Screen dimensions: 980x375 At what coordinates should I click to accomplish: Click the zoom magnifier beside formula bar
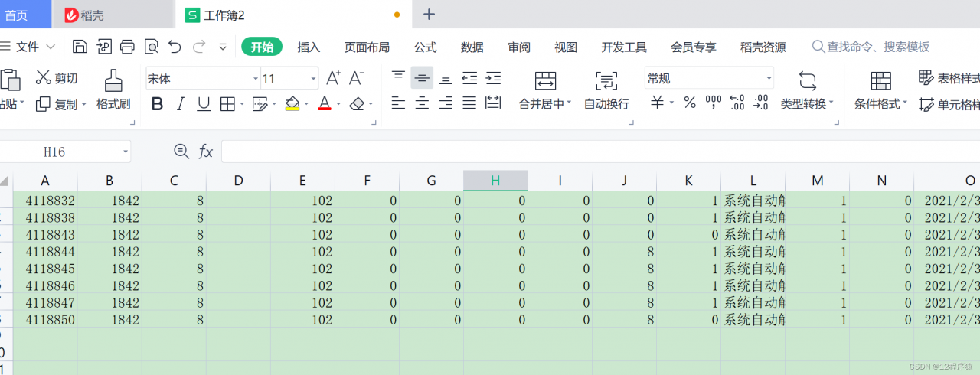click(181, 152)
